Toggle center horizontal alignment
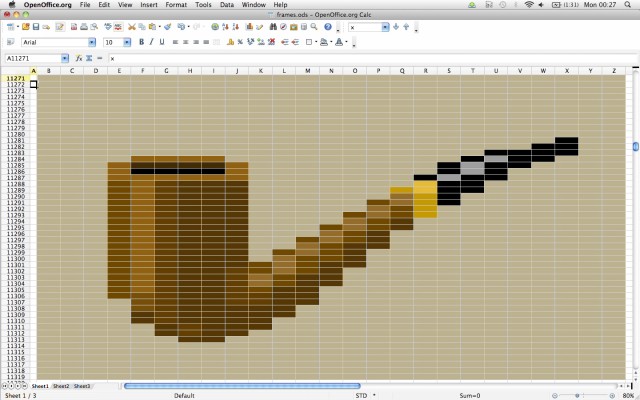 click(187, 42)
